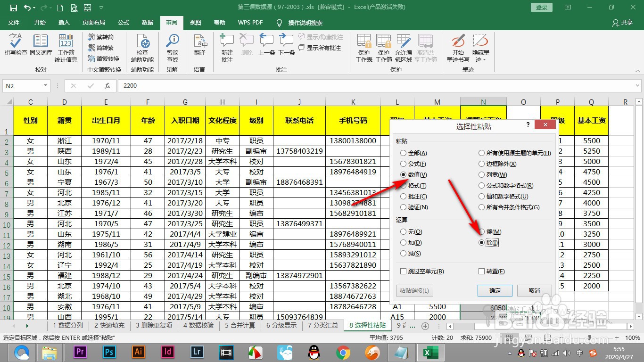This screenshot has height=362, width=644.
Task: Start Inking (开始墨迹书写)
Action: [458, 47]
